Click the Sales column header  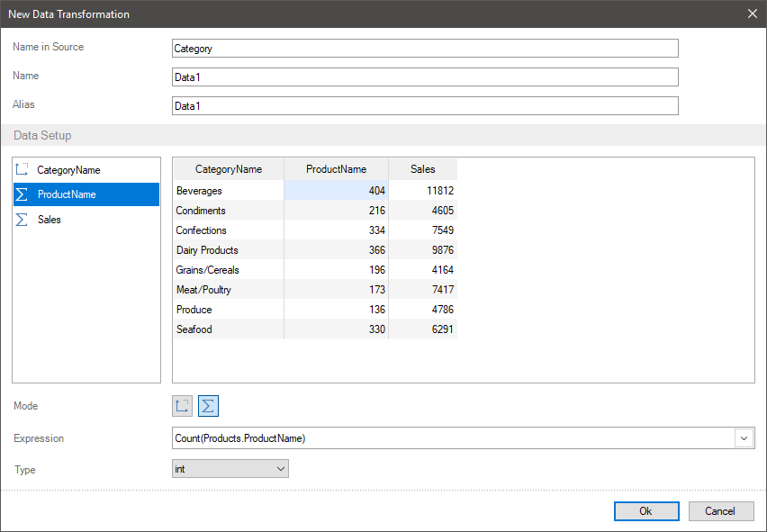pyautogui.click(x=422, y=169)
